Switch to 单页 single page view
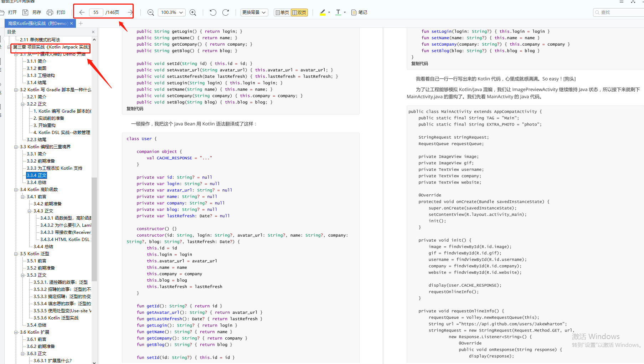Image resolution: width=644 pixels, height=364 pixels. click(282, 12)
